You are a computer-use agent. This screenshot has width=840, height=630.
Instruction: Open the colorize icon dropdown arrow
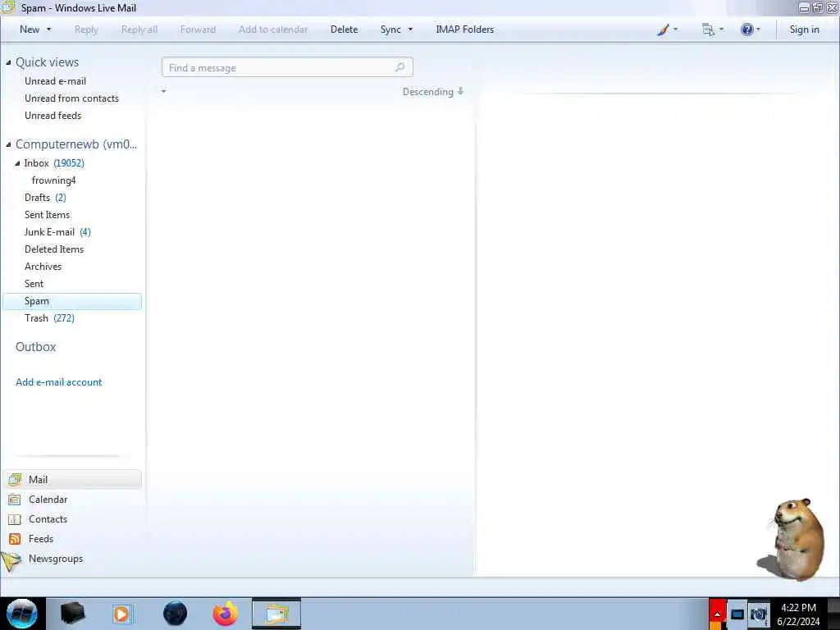(676, 30)
